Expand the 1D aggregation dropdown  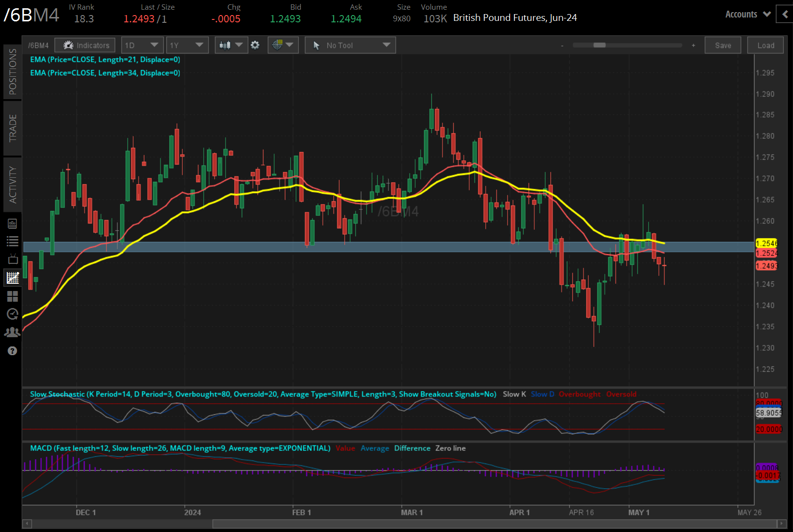[x=141, y=45]
